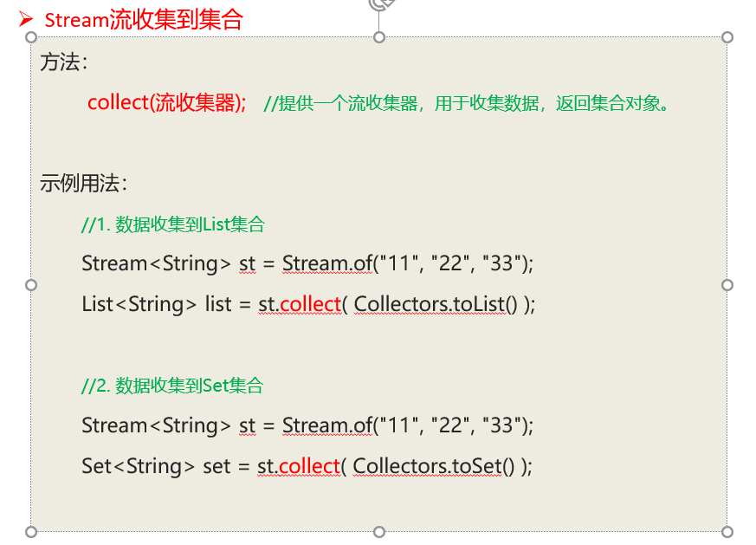Click the bottom-center resize handle
Image resolution: width=756 pixels, height=545 pixels.
tap(379, 532)
